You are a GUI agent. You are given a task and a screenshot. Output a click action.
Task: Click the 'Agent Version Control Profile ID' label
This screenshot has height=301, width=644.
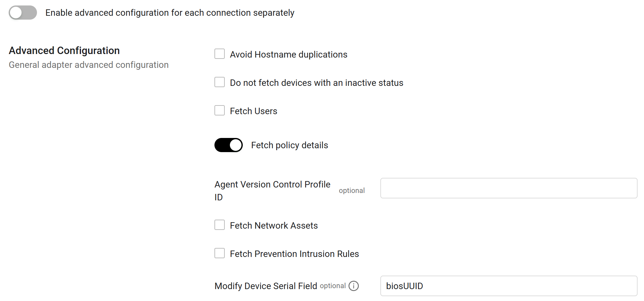point(272,185)
